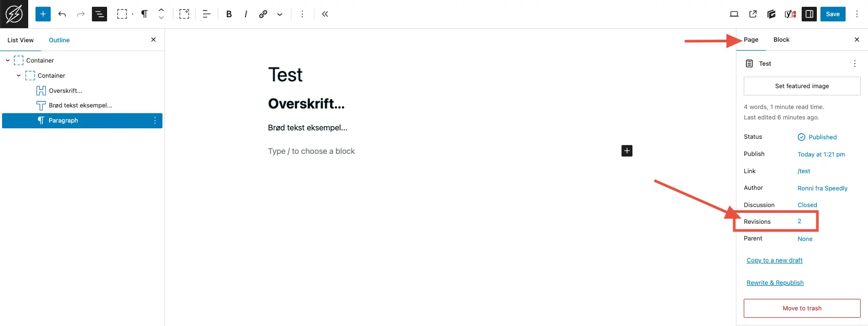Screen dimensions: 868x326
Task: Switch to the Block settings tab
Action: pos(781,40)
